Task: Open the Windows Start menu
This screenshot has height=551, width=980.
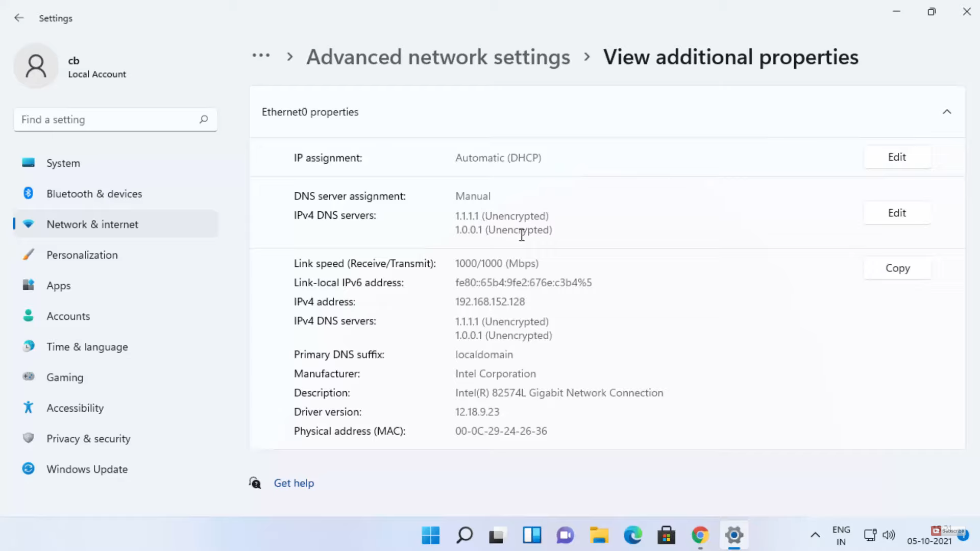Action: pos(430,535)
